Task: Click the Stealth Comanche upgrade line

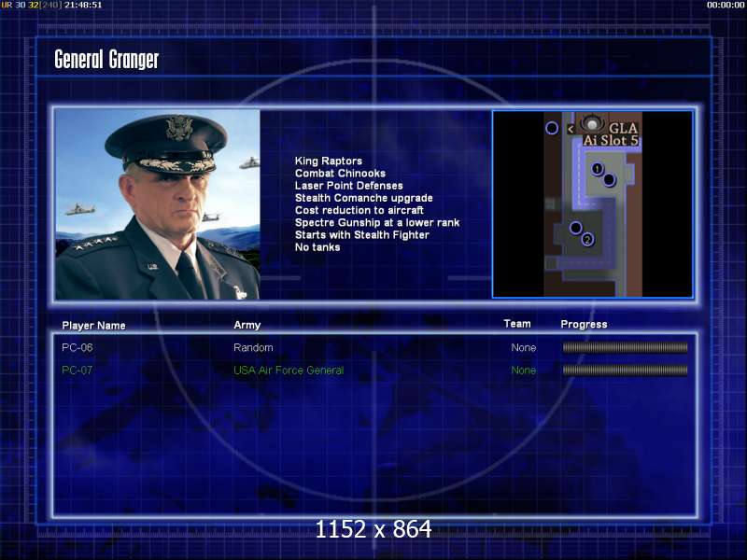Action: pos(363,198)
